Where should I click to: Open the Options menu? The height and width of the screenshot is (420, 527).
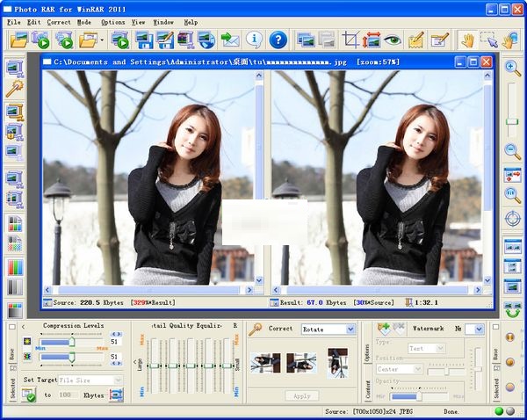coord(112,21)
